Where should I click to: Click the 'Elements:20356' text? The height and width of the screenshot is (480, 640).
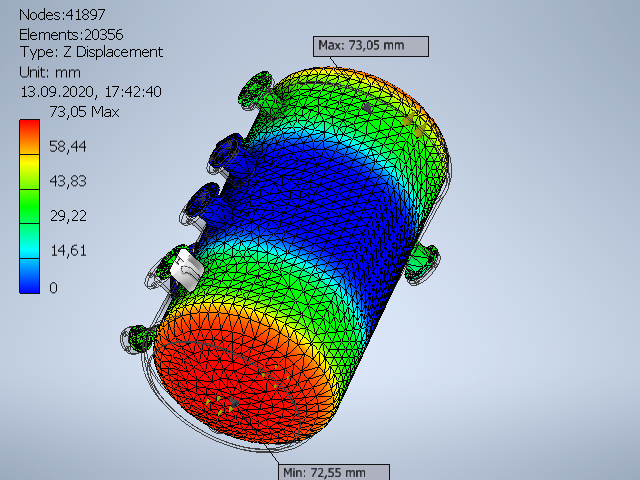pyautogui.click(x=71, y=35)
